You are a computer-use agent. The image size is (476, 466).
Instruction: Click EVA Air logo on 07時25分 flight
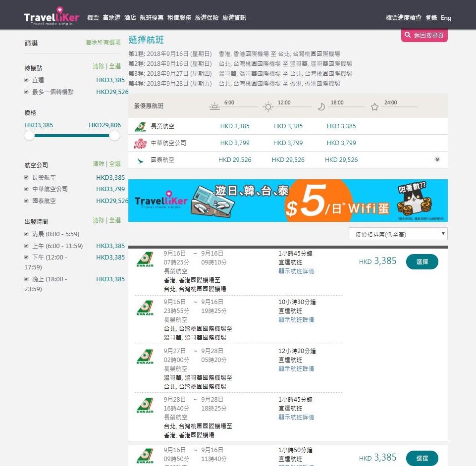[x=145, y=260]
